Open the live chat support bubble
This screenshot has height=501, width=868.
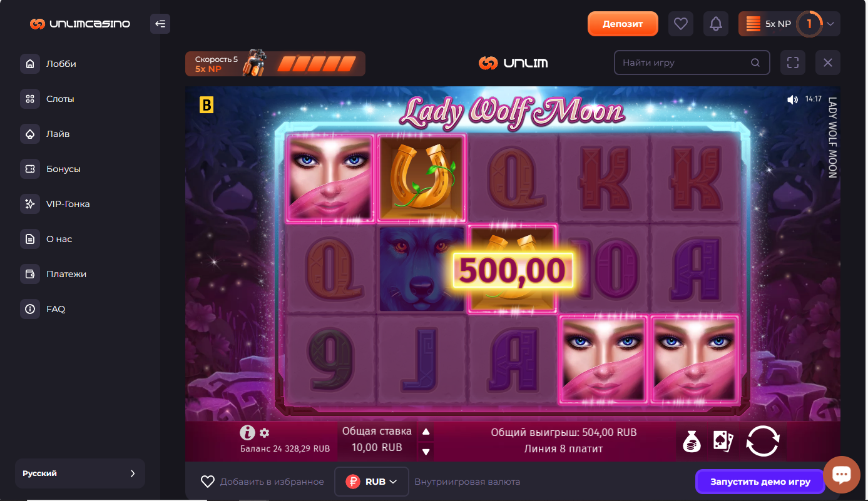tap(842, 475)
